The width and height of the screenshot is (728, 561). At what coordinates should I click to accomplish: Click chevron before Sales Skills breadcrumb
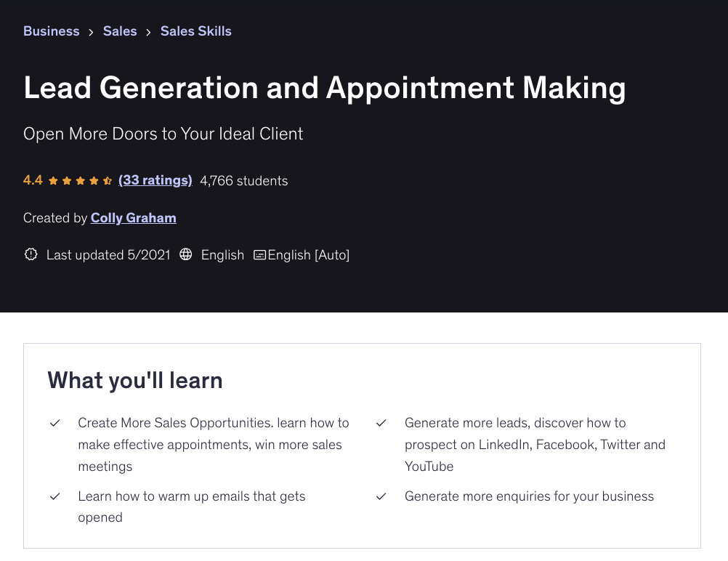tap(149, 32)
